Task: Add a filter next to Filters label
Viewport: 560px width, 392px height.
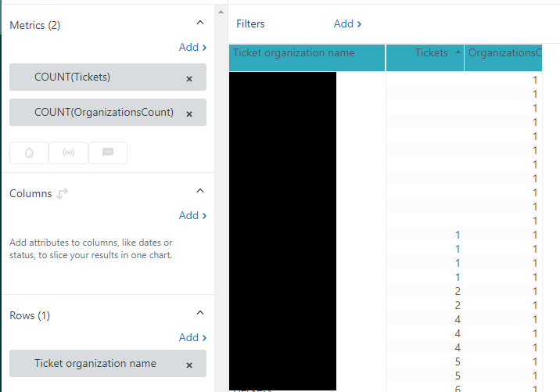Action: coord(347,23)
